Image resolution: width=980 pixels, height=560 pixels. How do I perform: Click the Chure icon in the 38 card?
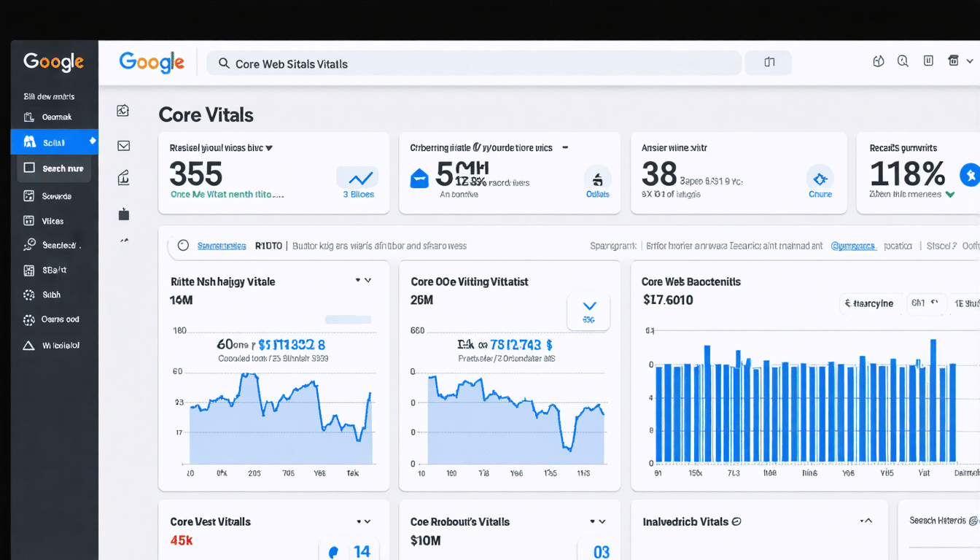tap(820, 178)
